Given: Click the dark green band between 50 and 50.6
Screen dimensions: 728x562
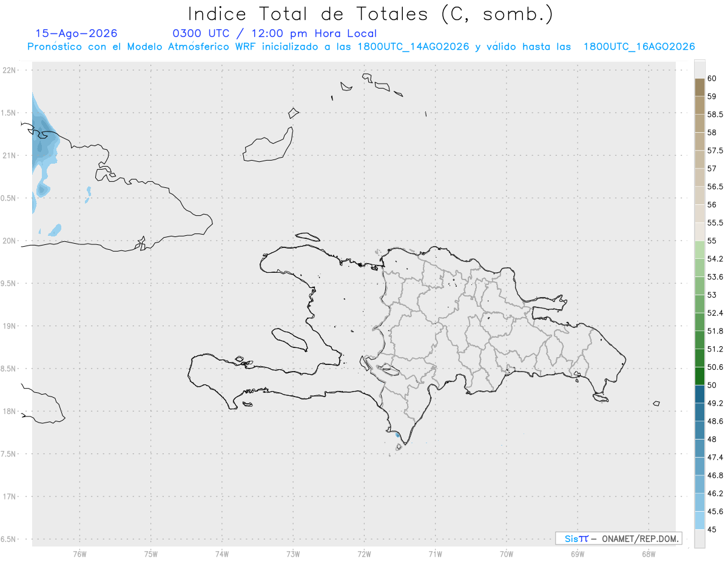Looking at the screenshot, I should pyautogui.click(x=699, y=376).
